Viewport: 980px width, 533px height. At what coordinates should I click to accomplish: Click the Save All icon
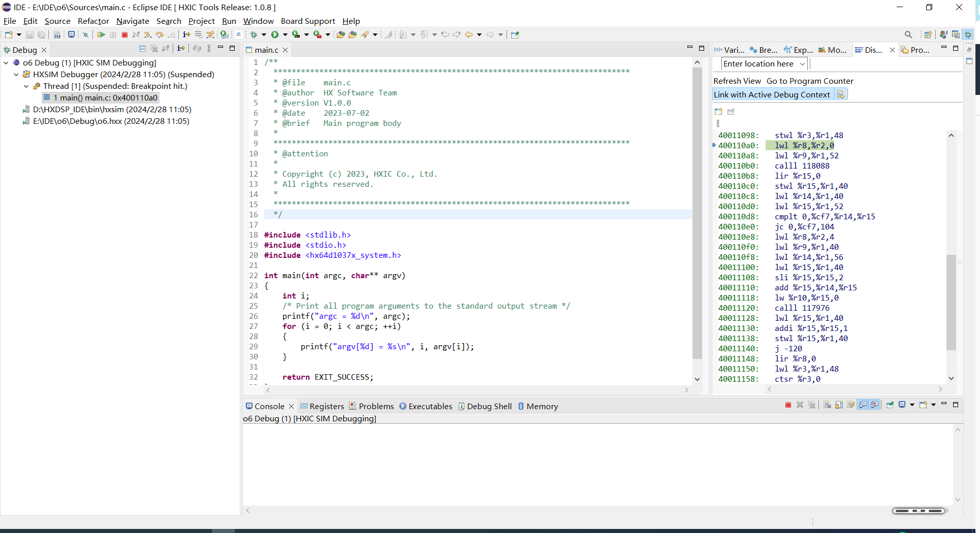[x=41, y=35]
